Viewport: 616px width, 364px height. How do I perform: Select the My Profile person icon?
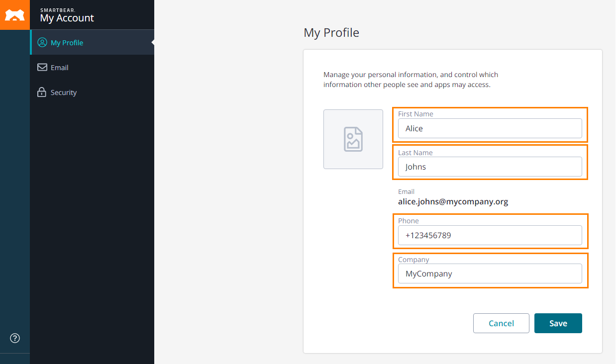43,42
